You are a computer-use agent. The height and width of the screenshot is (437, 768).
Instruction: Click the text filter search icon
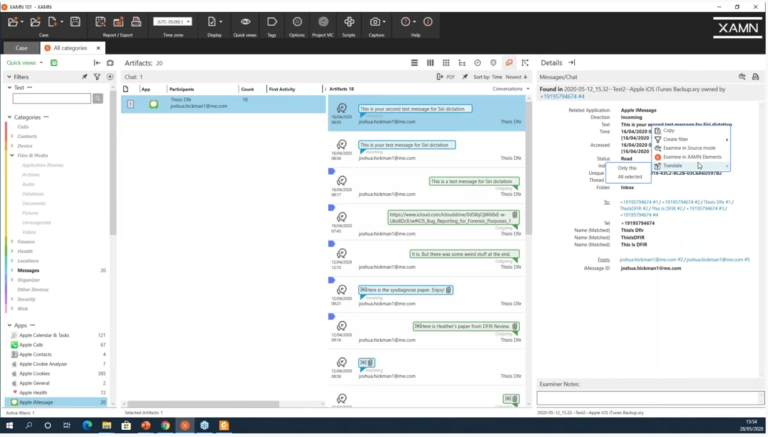point(98,98)
